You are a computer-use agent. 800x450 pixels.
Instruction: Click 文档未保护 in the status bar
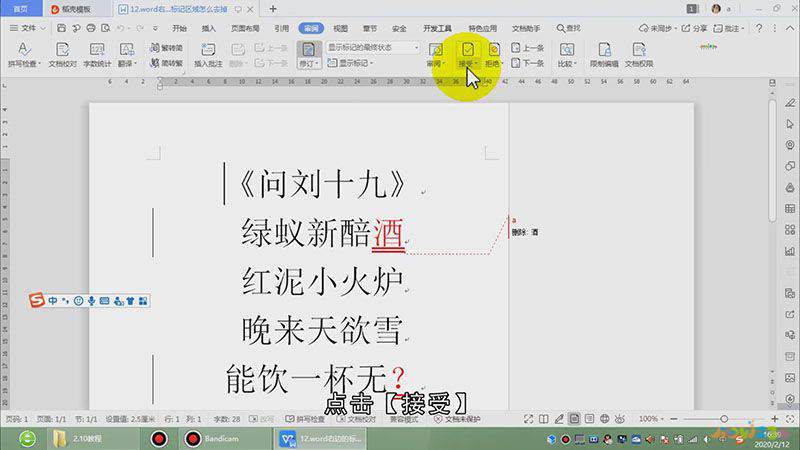457,419
